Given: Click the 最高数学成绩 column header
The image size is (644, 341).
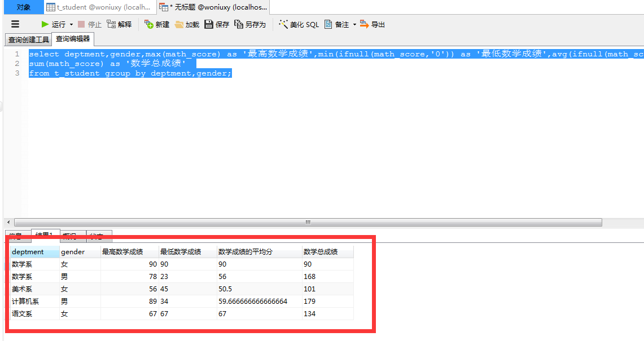Looking at the screenshot, I should click(130, 251).
